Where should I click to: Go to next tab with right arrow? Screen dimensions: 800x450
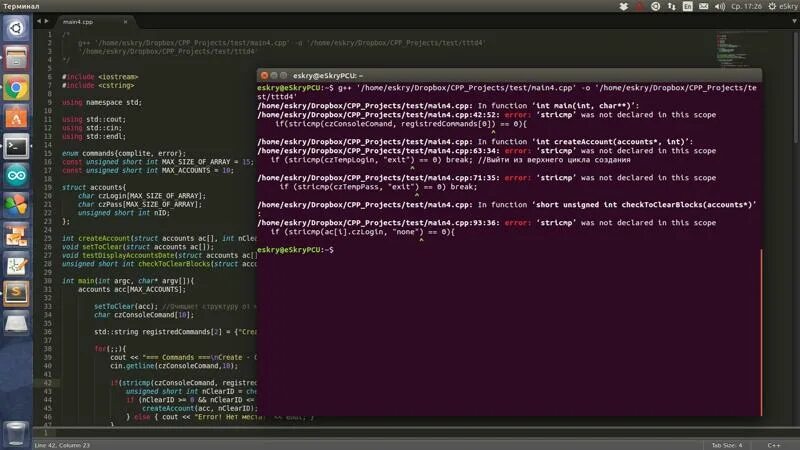46,21
